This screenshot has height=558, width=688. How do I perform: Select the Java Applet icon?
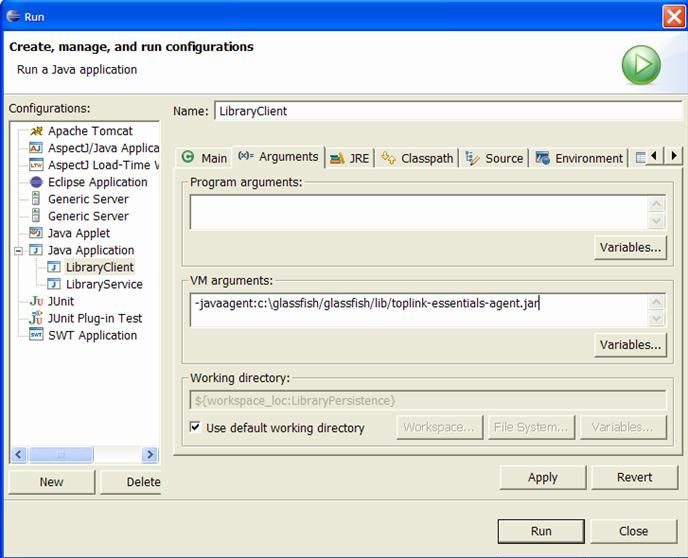pos(37,233)
